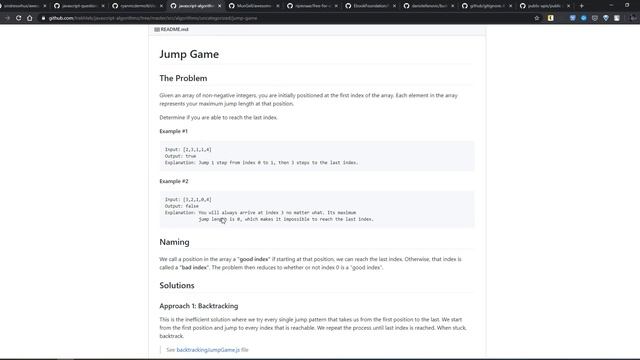Bookmark this page with the star icon
This screenshot has width=640, height=360.
(x=537, y=18)
